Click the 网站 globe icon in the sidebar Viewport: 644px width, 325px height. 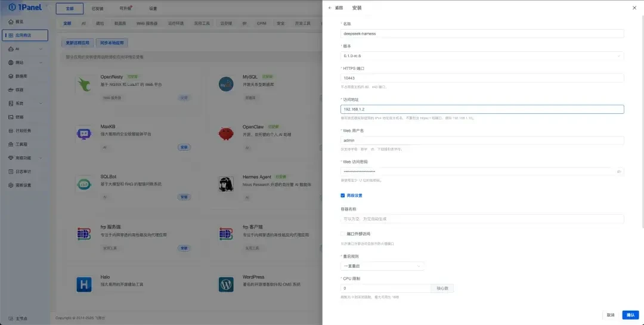coord(11,63)
